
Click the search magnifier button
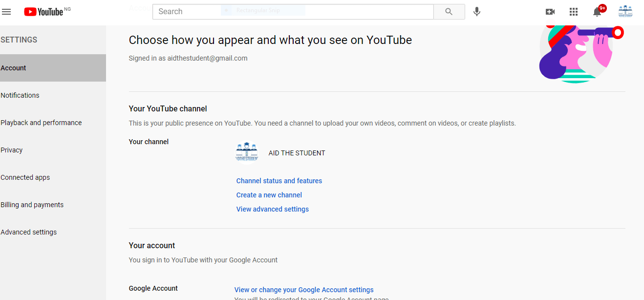click(x=449, y=11)
